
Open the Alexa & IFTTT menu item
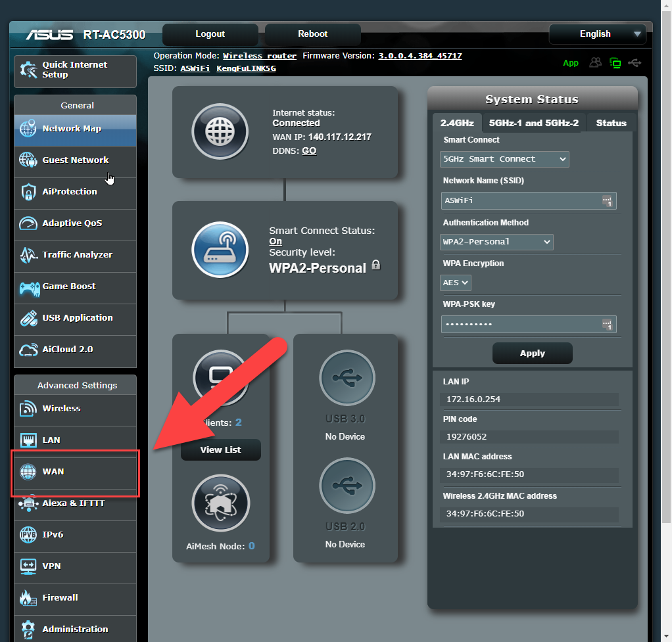[76, 503]
